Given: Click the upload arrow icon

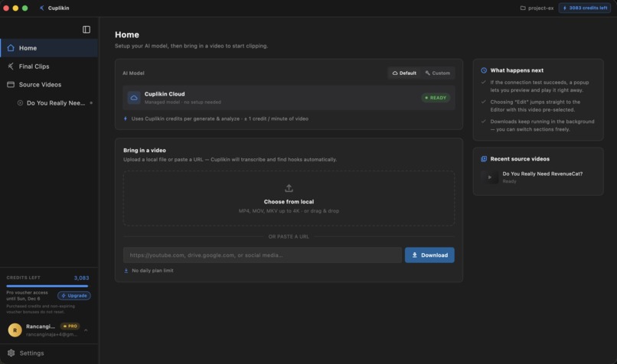Looking at the screenshot, I should (x=289, y=188).
